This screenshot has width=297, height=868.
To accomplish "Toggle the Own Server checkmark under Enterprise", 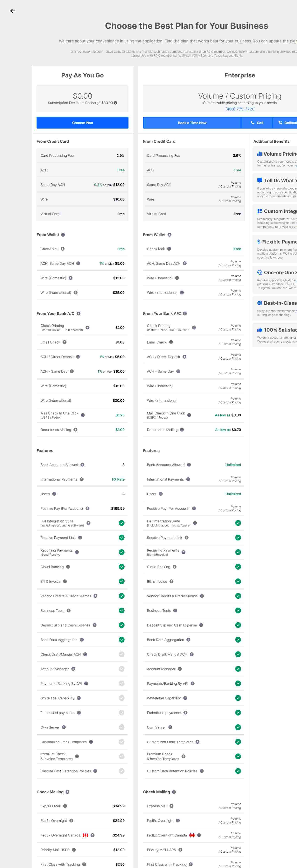I will (x=238, y=727).
